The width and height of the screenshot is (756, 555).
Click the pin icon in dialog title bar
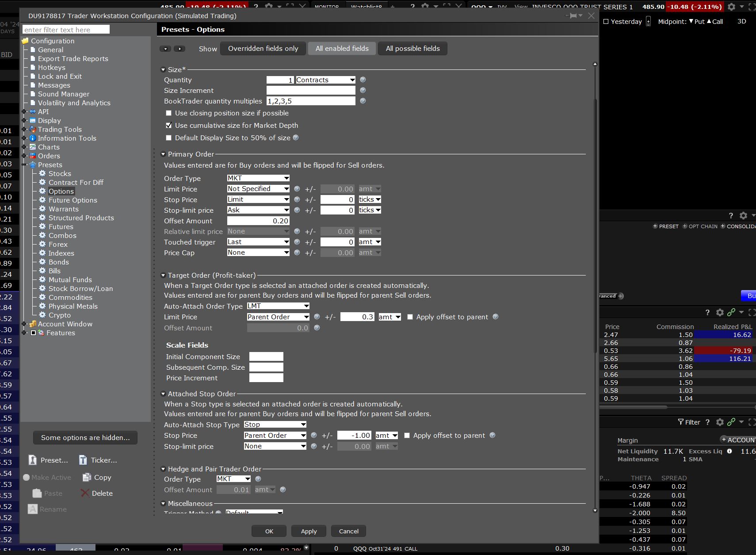coord(573,16)
